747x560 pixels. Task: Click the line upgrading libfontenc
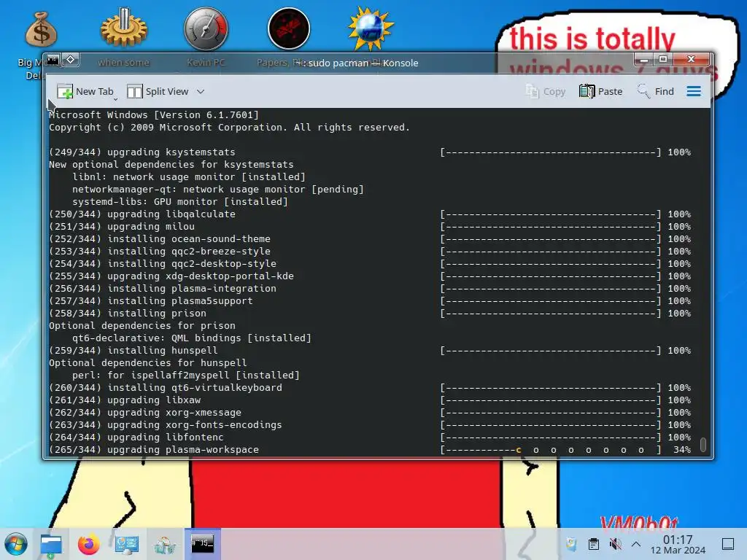370,437
